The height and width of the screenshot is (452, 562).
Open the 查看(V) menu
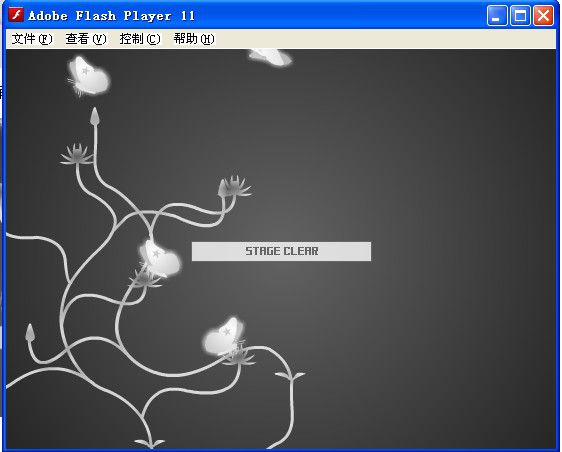click(86, 39)
